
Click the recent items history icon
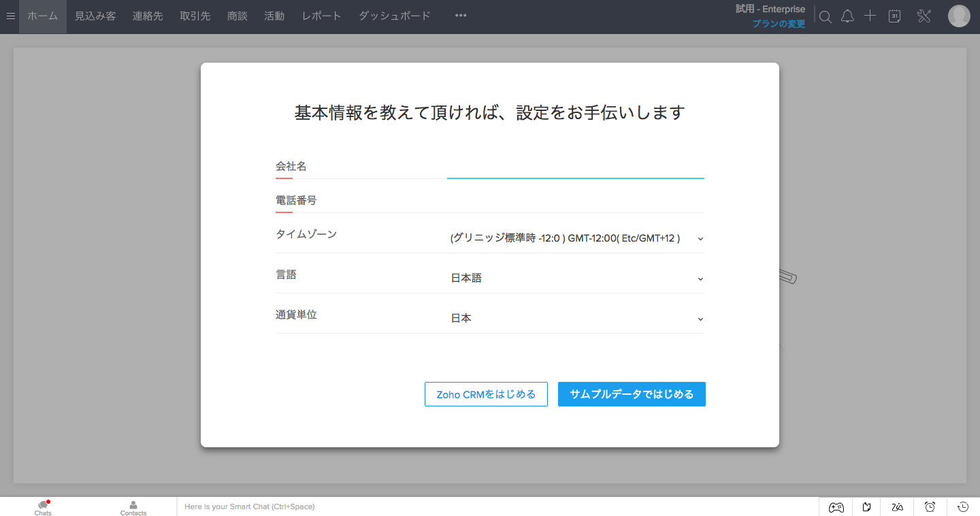(x=963, y=506)
